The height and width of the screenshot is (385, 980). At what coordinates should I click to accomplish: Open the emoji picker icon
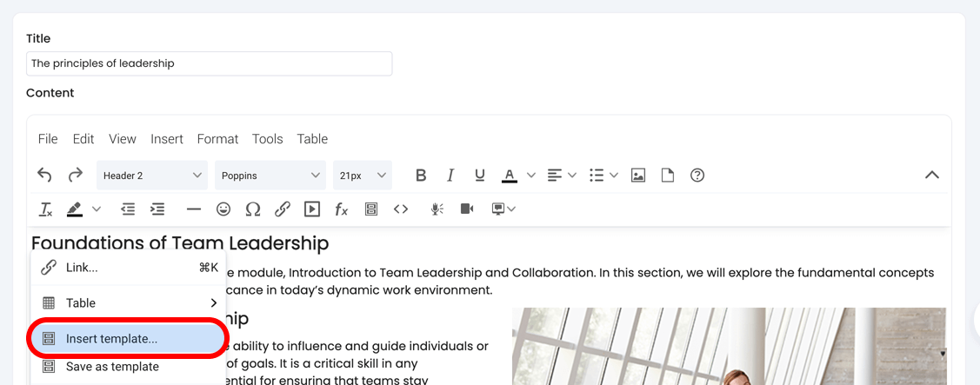[x=223, y=209]
